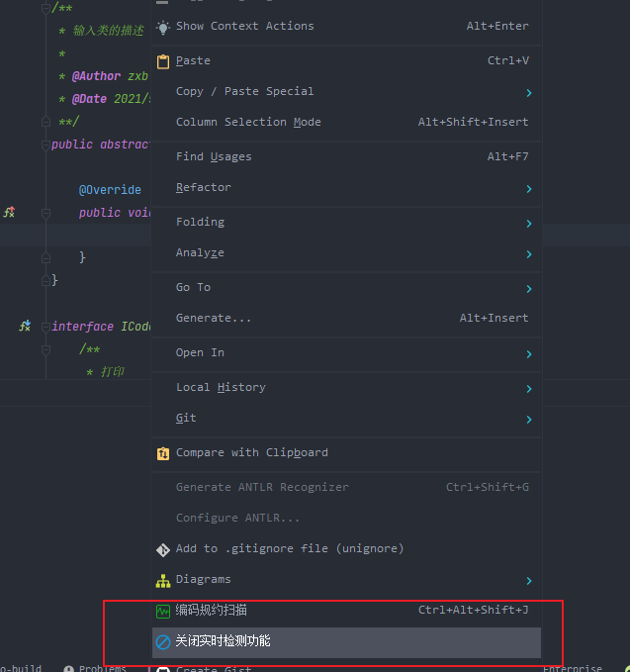630x672 pixels.
Task: Click the @Author tag in the comment
Action: (96, 76)
